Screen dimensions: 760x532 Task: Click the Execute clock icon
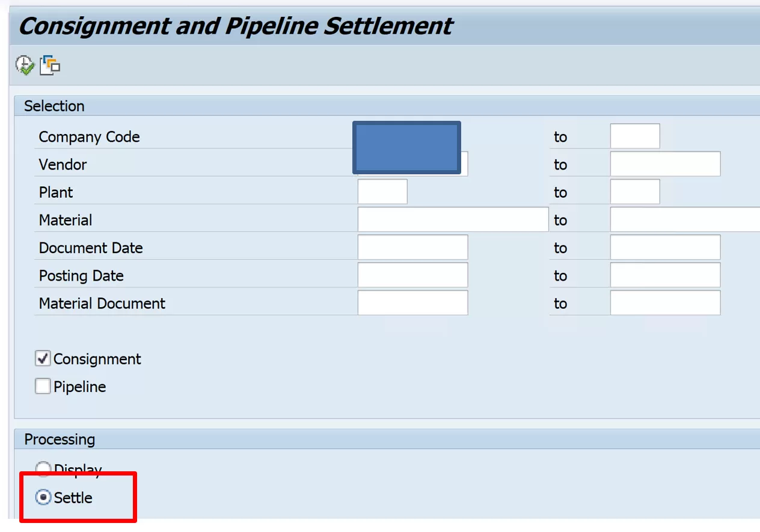coord(25,65)
